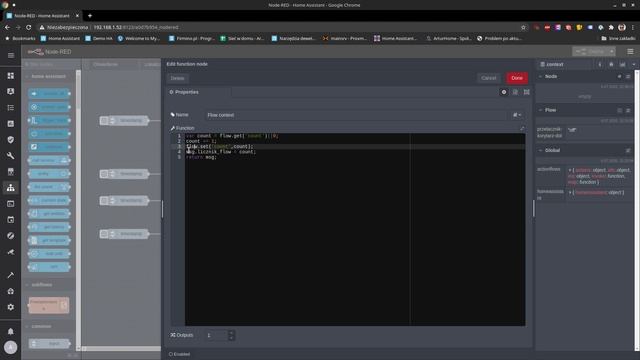Expand the homeassistant global object value
The image size is (640, 360).
[x=570, y=192]
